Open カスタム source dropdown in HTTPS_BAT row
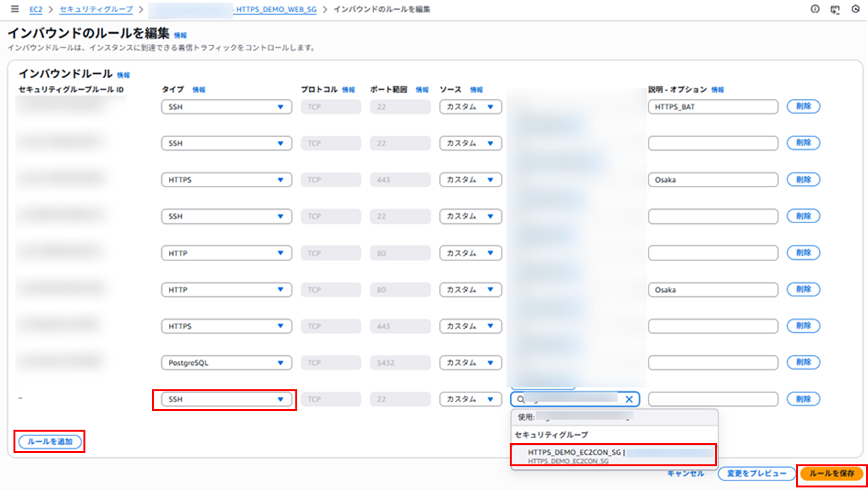Screen dimensions: 868x490 point(471,107)
